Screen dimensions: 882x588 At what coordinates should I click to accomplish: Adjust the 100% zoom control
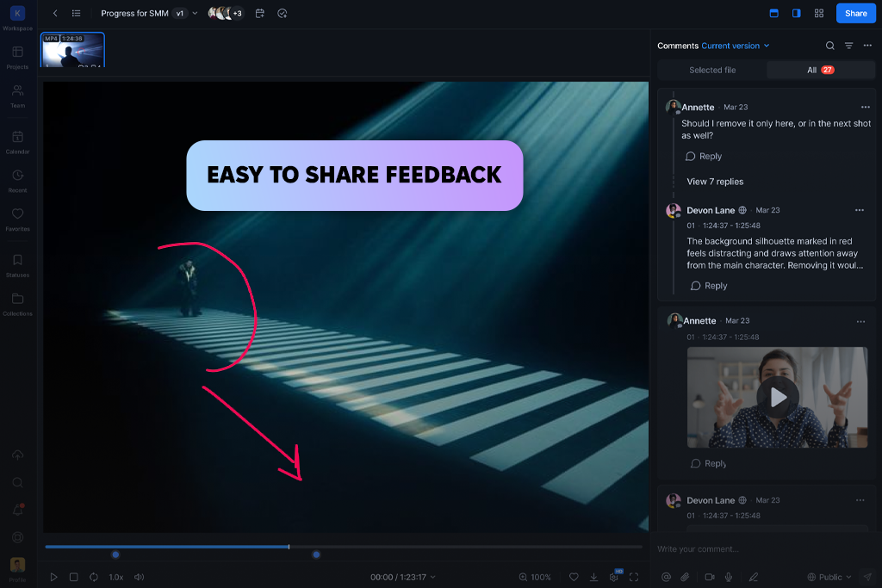point(535,577)
